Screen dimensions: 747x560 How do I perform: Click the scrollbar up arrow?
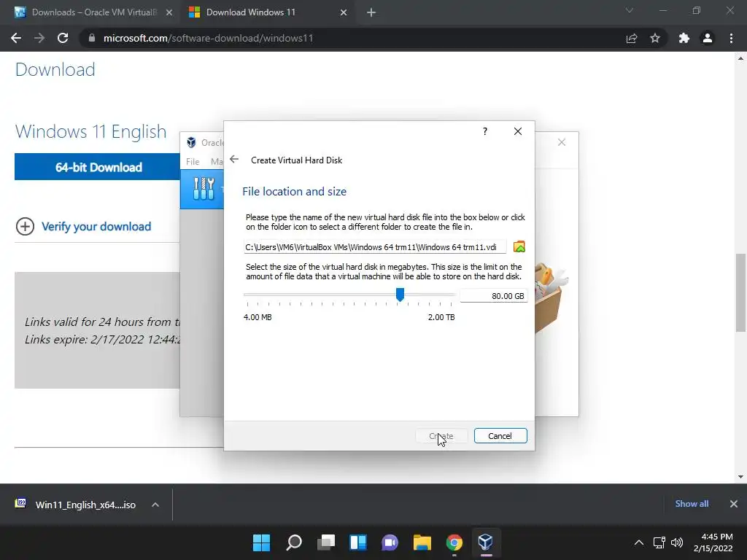pyautogui.click(x=740, y=58)
